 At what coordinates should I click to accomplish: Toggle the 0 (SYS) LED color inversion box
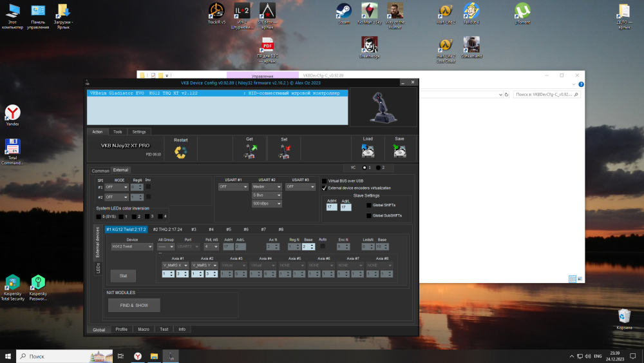[x=99, y=217]
